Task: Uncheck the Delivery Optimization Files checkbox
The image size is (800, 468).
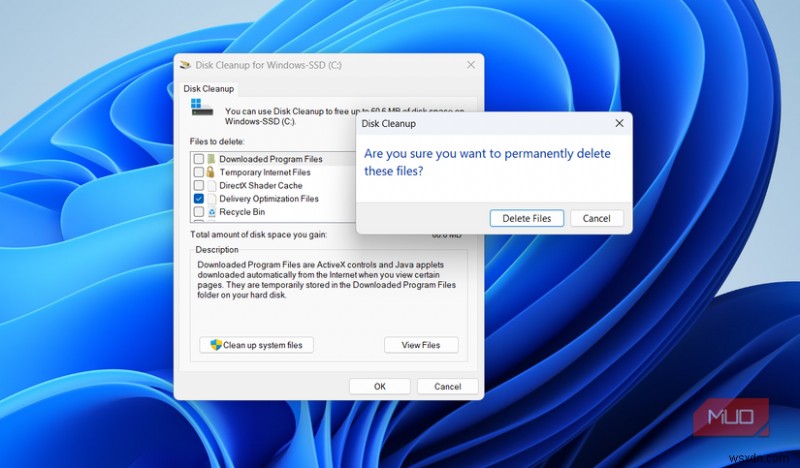Action: tap(199, 199)
